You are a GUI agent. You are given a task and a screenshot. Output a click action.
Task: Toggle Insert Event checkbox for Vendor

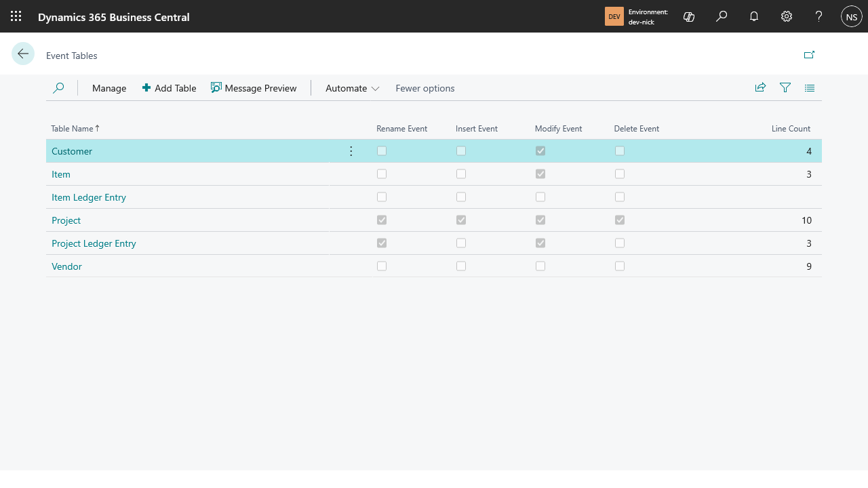[461, 266]
